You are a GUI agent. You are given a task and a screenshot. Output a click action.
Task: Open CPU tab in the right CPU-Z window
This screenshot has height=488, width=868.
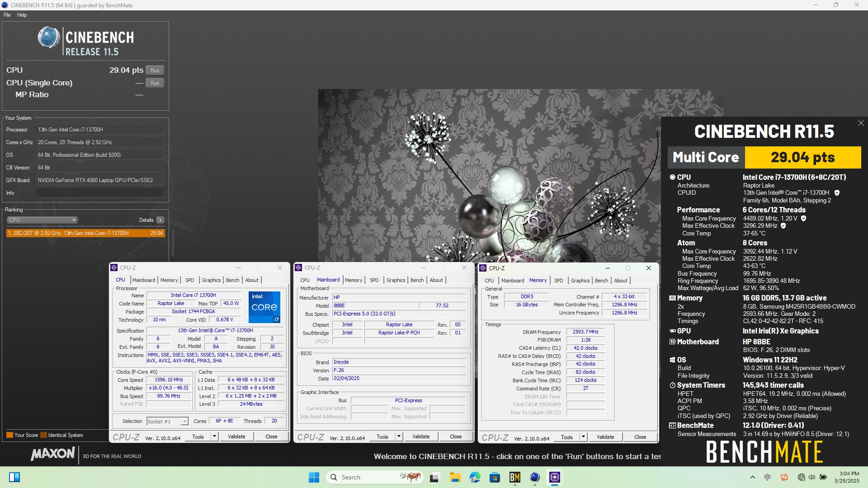coord(489,281)
